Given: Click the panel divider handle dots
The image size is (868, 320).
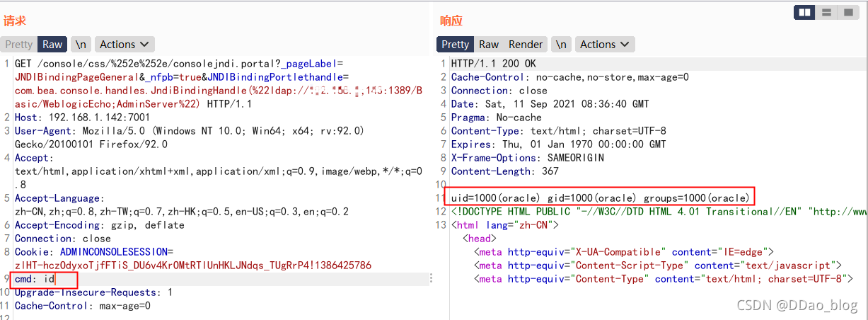Looking at the screenshot, I should [x=431, y=279].
